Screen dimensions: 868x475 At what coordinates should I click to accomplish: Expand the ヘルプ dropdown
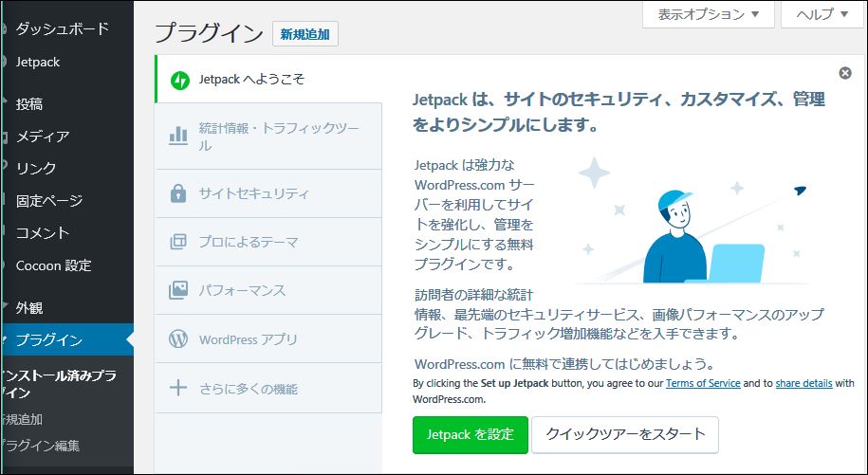822,14
